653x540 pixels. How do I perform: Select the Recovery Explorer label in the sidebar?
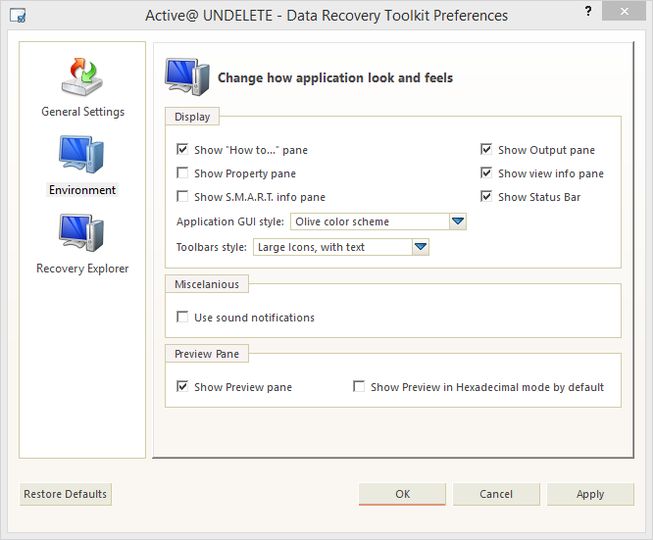coord(82,269)
